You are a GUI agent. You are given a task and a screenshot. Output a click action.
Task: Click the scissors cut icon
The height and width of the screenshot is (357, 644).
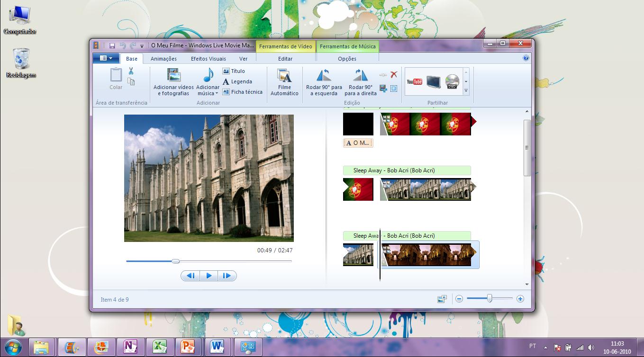[131, 71]
